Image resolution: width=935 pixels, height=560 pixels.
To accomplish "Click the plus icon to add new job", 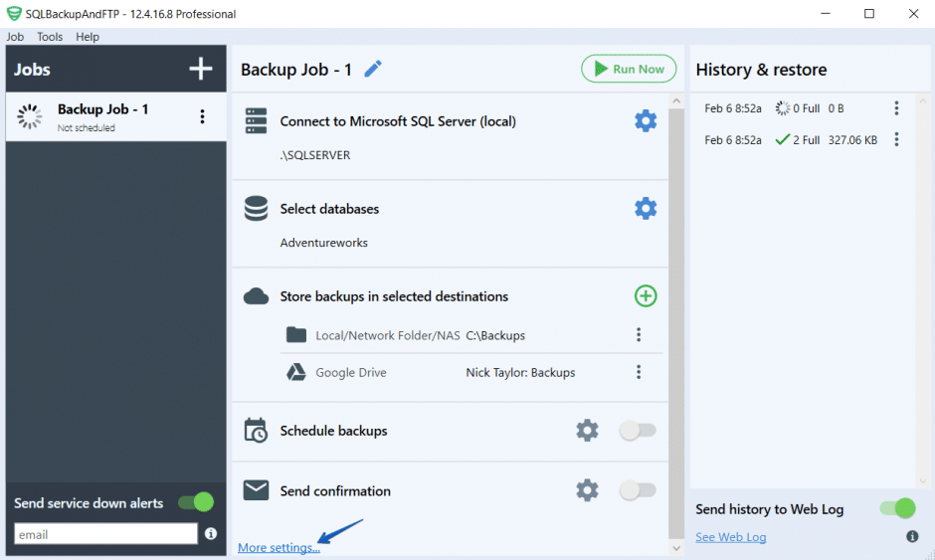I will click(x=201, y=69).
